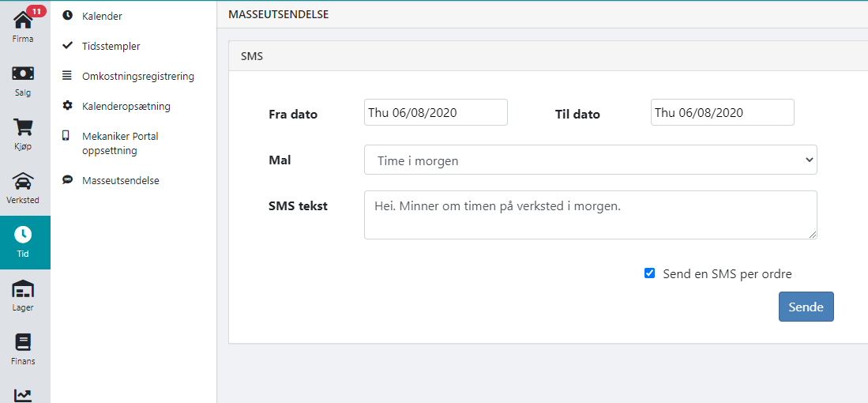
Task: Select Kalenderopsætning settings entry
Action: click(x=126, y=106)
